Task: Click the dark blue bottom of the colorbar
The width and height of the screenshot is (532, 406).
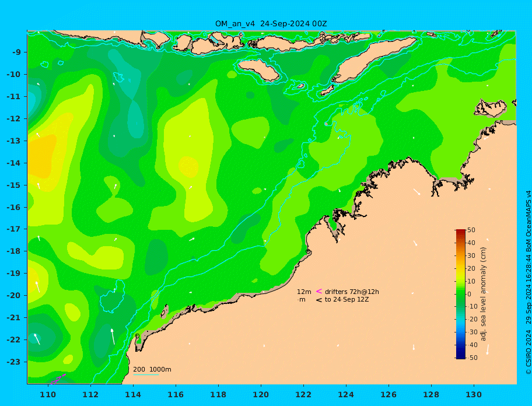Action: 460,356
